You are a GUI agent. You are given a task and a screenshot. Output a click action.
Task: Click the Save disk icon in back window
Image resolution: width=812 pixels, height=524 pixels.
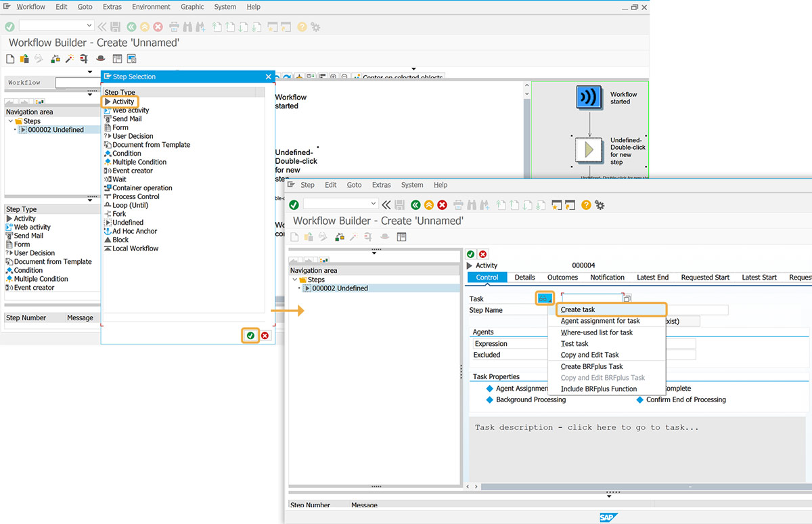click(x=116, y=26)
